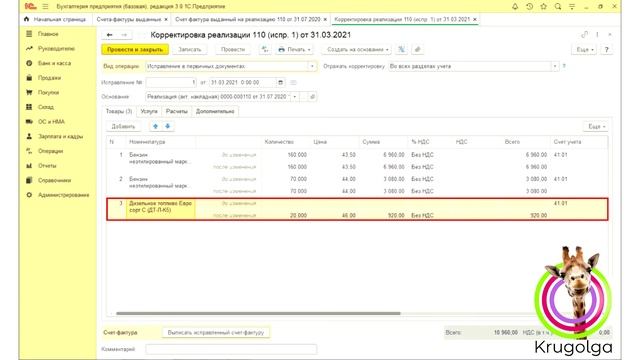Switch to the Услуги tab
Image resolution: width=640 pixels, height=360 pixels.
pyautogui.click(x=149, y=111)
